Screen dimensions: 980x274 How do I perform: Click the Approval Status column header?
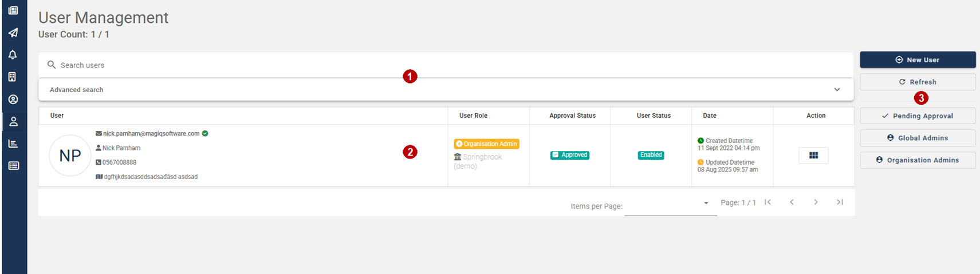pos(572,116)
